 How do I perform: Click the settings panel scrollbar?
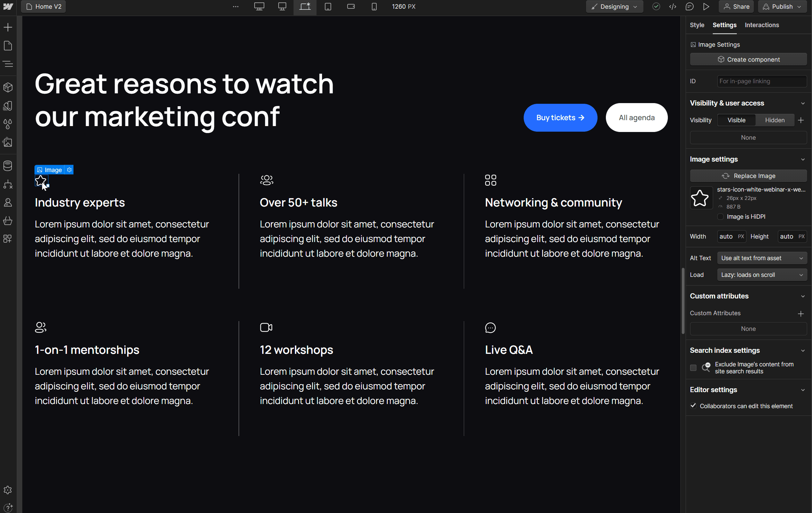tap(683, 301)
